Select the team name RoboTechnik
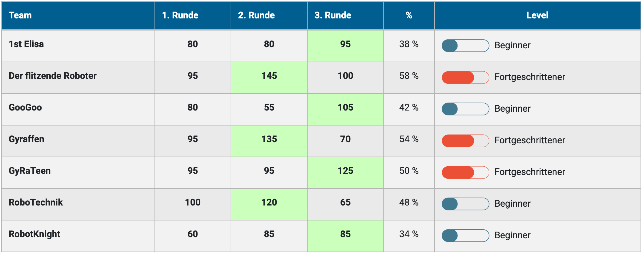Viewport: 644px width, 255px height. (x=36, y=202)
